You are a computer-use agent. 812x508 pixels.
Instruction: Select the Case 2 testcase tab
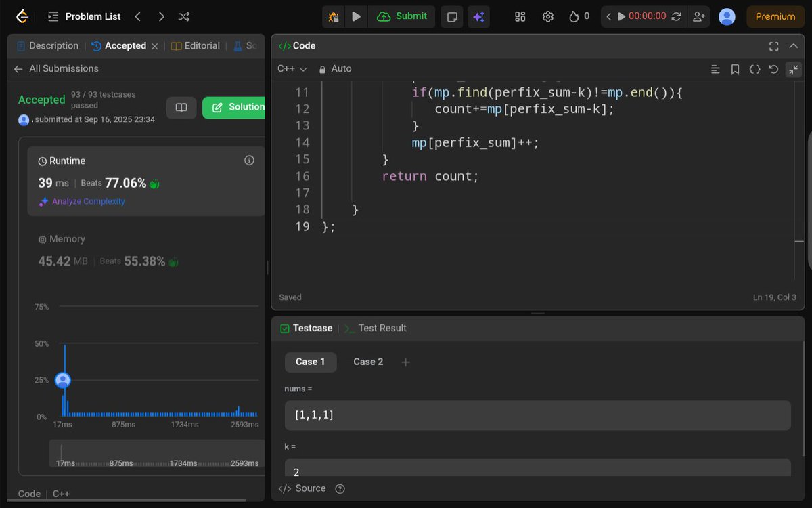(x=368, y=362)
